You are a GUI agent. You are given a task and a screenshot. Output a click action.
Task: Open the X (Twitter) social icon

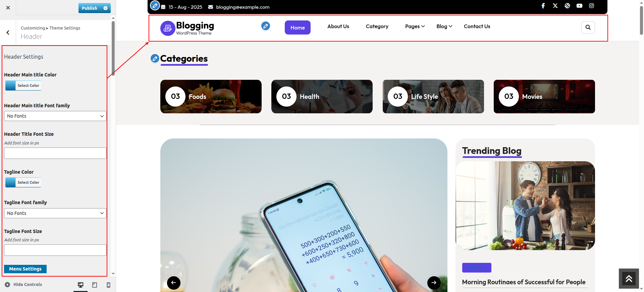[x=555, y=6]
